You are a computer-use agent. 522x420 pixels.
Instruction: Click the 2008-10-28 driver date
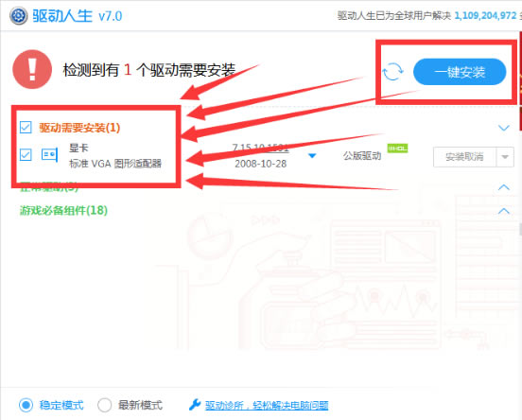click(261, 164)
